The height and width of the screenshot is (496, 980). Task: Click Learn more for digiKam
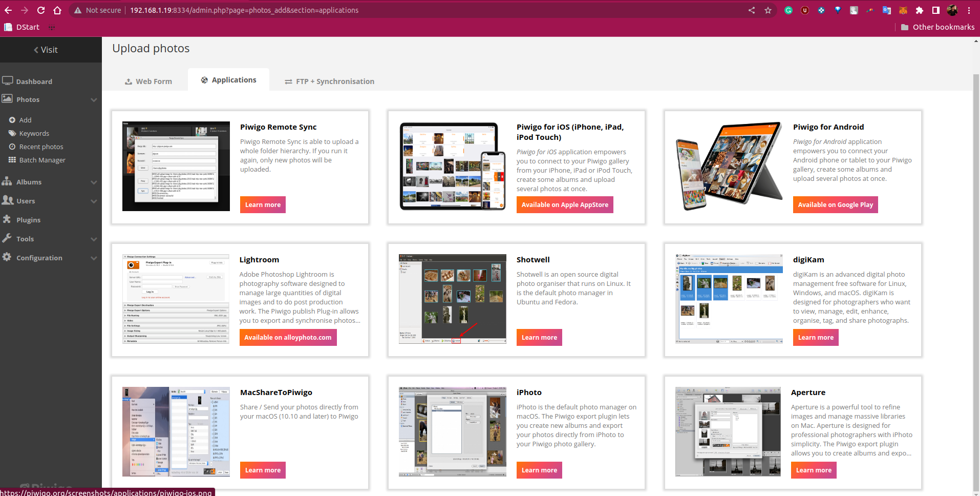(816, 337)
